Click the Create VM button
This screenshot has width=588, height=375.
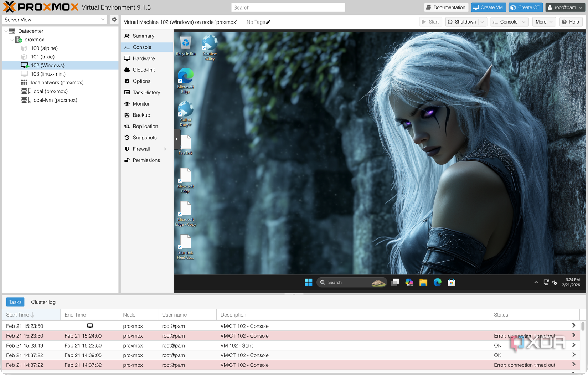489,7
